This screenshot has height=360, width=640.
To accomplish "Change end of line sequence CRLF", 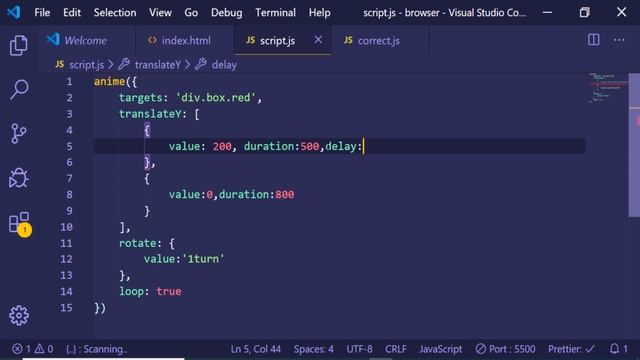I will pos(396,349).
